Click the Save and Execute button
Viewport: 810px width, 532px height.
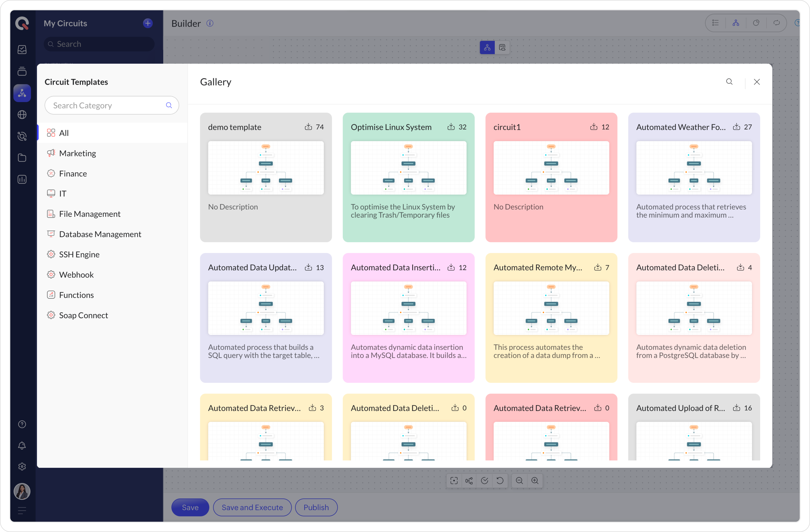[252, 507]
